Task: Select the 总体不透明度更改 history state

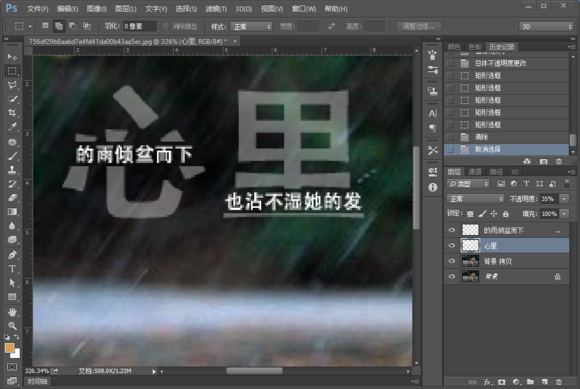Action: tap(506, 64)
